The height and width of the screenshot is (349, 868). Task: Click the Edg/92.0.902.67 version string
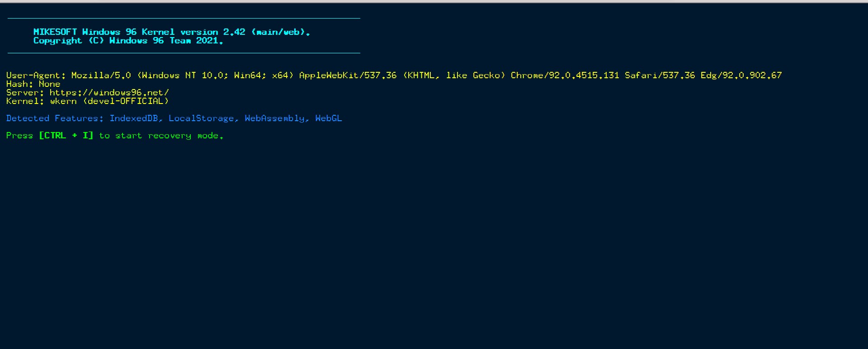coord(741,75)
